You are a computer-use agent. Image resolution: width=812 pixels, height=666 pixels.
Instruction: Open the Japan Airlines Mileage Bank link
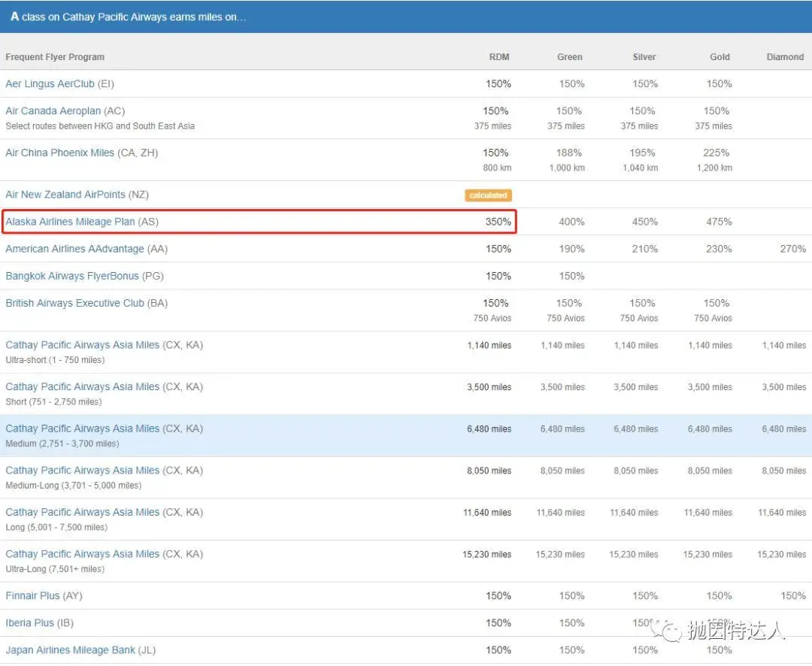pos(71,650)
